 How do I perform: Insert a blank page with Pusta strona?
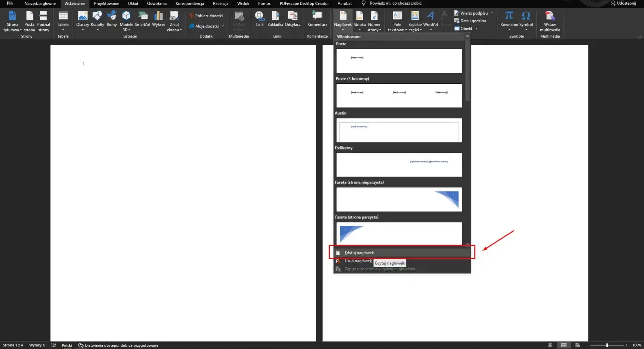coord(30,21)
